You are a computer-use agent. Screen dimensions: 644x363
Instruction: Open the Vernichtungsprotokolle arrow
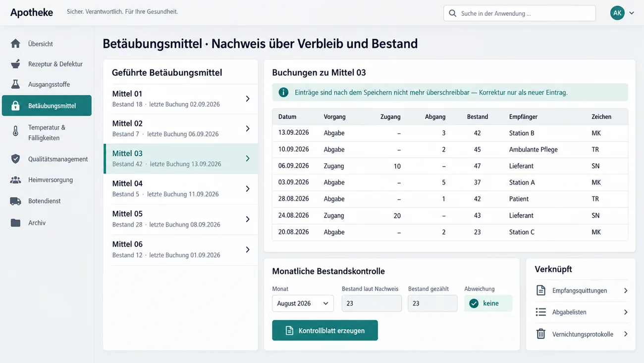click(x=626, y=334)
